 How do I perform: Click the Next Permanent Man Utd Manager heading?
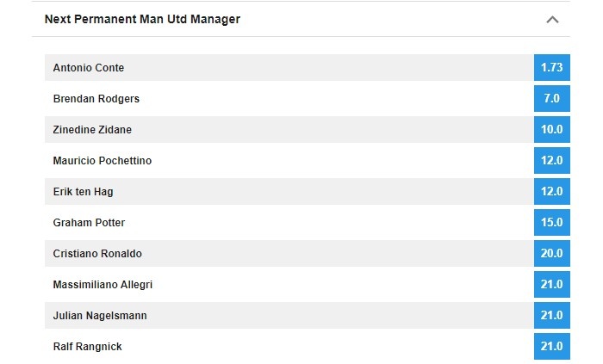pyautogui.click(x=142, y=19)
